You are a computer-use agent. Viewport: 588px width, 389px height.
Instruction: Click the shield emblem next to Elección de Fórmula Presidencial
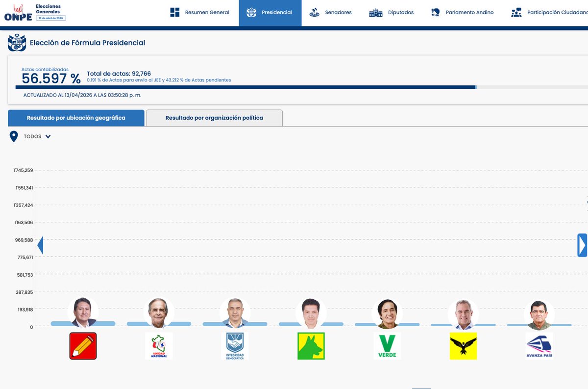coord(17,42)
